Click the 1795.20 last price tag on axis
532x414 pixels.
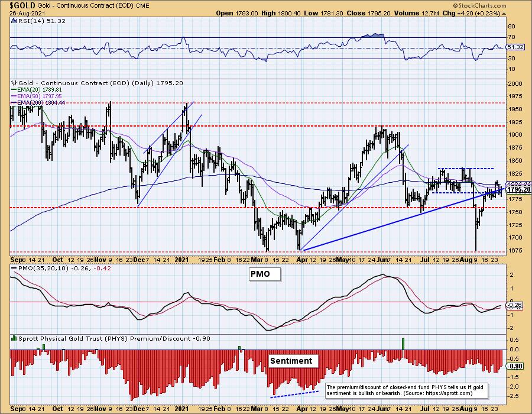518,189
